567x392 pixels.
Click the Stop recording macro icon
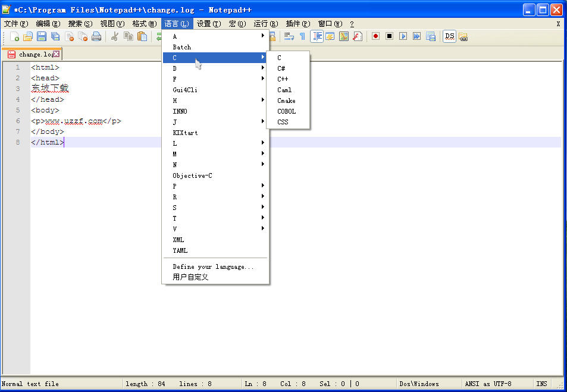(389, 36)
